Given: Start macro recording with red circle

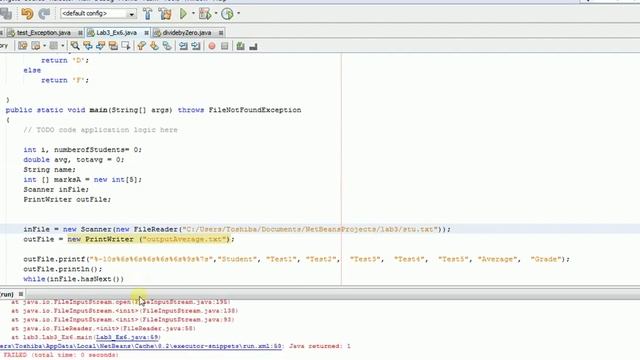Looking at the screenshot, I should 212,46.
